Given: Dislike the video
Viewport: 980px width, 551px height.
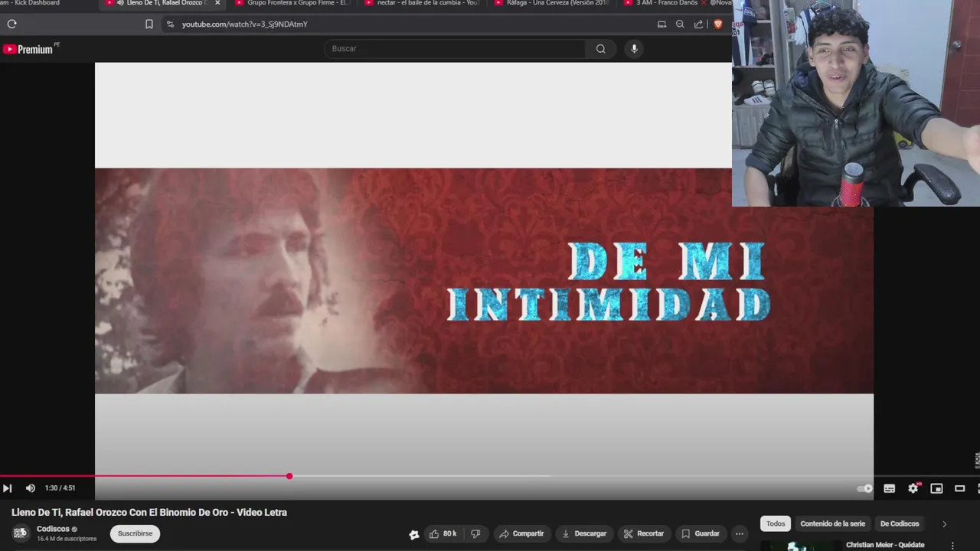Looking at the screenshot, I should 475,533.
